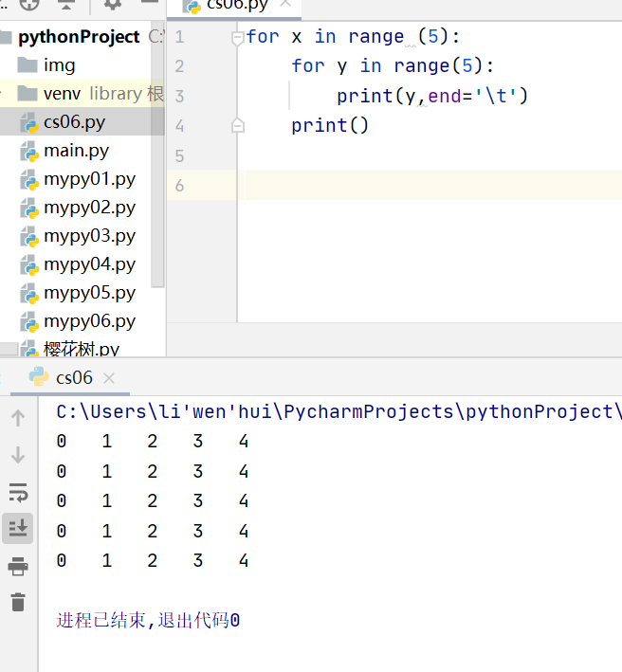
Task: Click the folder icon beside img
Action: pos(27,65)
